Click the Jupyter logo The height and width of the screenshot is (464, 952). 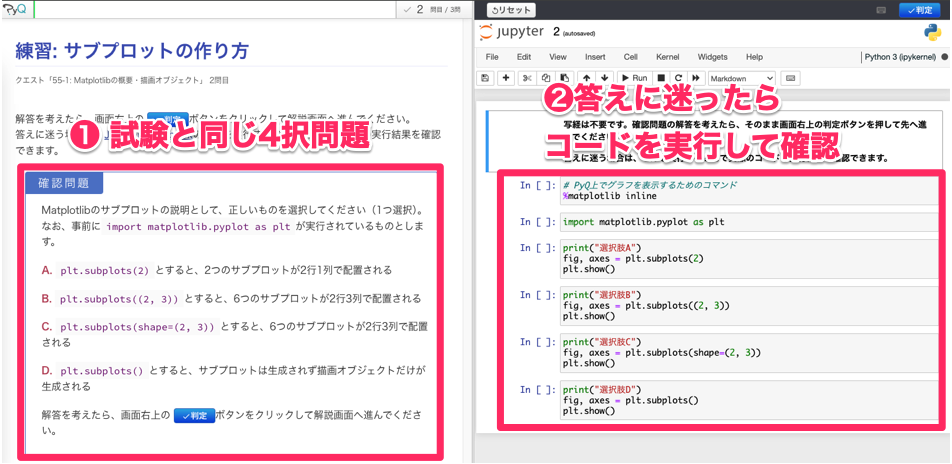513,32
